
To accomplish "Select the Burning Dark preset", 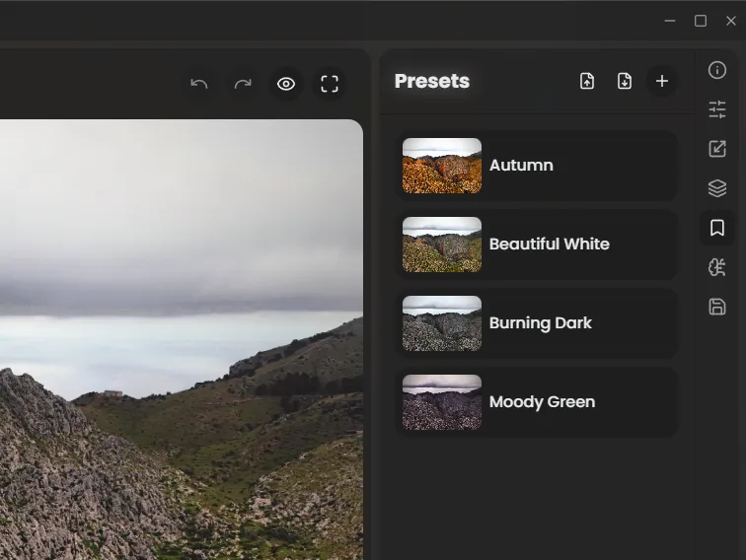I will point(536,323).
